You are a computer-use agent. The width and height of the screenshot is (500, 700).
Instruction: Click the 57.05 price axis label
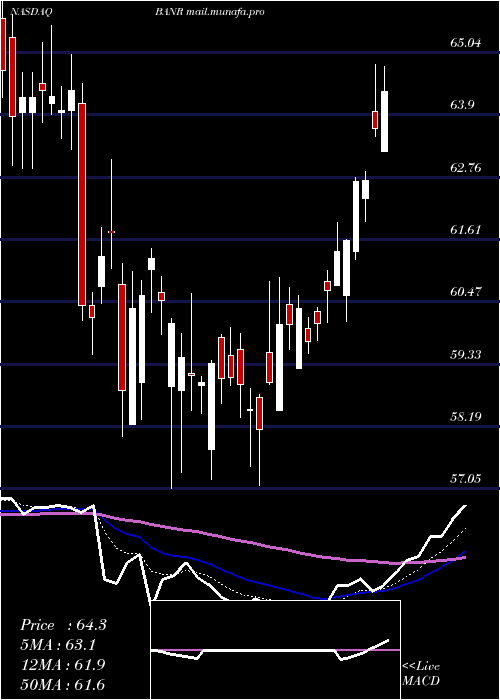[466, 479]
